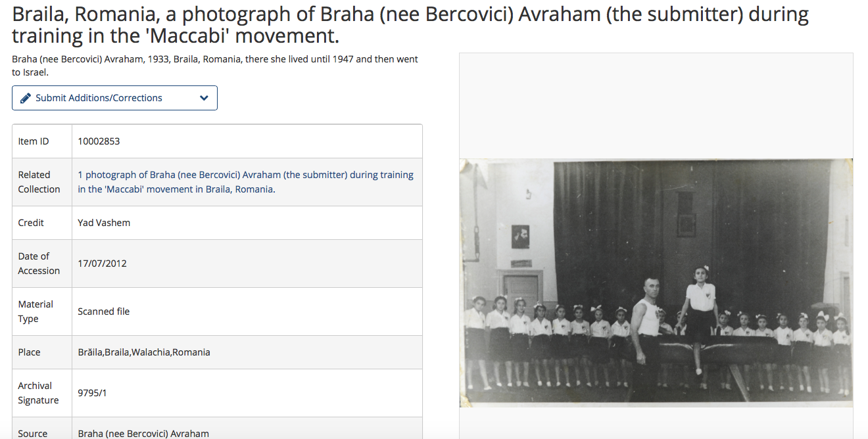Click the Item ID row label
The image size is (868, 439).
(x=34, y=141)
